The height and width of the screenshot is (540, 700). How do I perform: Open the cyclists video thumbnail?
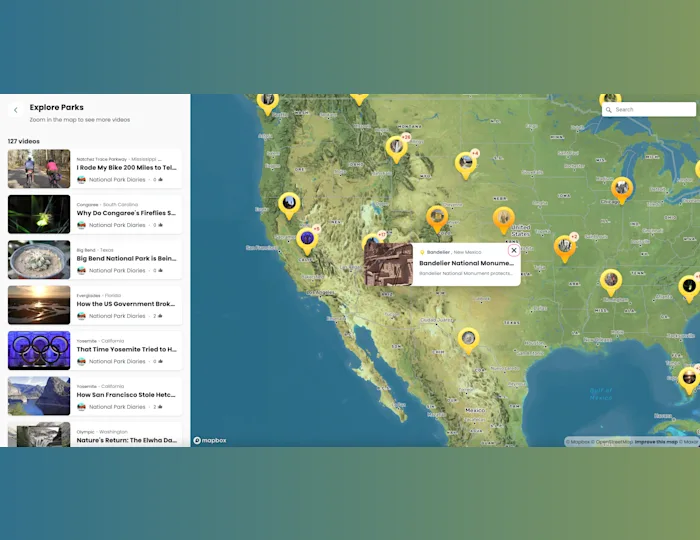[x=39, y=169]
